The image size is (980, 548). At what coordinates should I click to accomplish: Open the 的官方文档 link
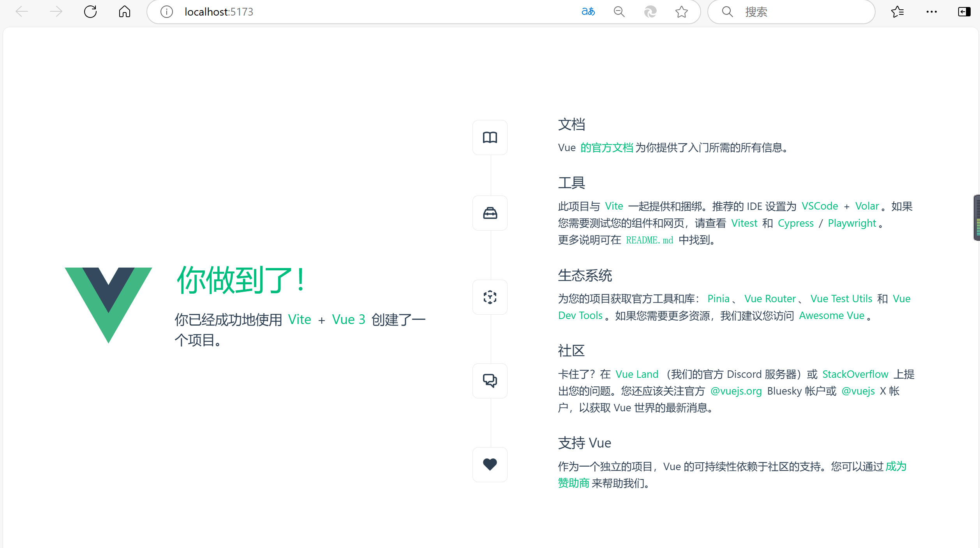pyautogui.click(x=607, y=148)
